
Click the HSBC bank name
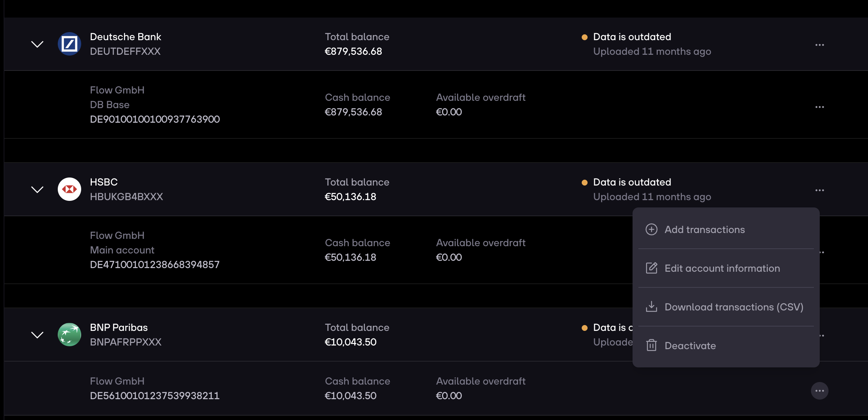(x=104, y=182)
